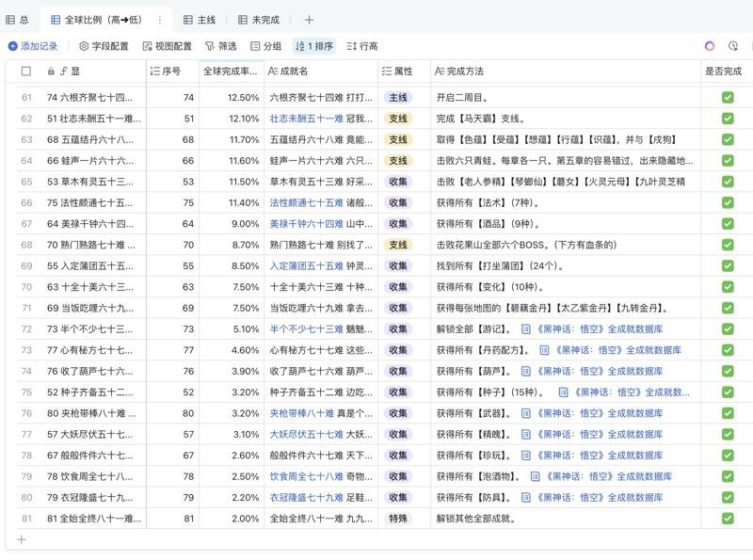Click the 全球完成率 column header
The height and width of the screenshot is (560, 753).
tap(230, 71)
